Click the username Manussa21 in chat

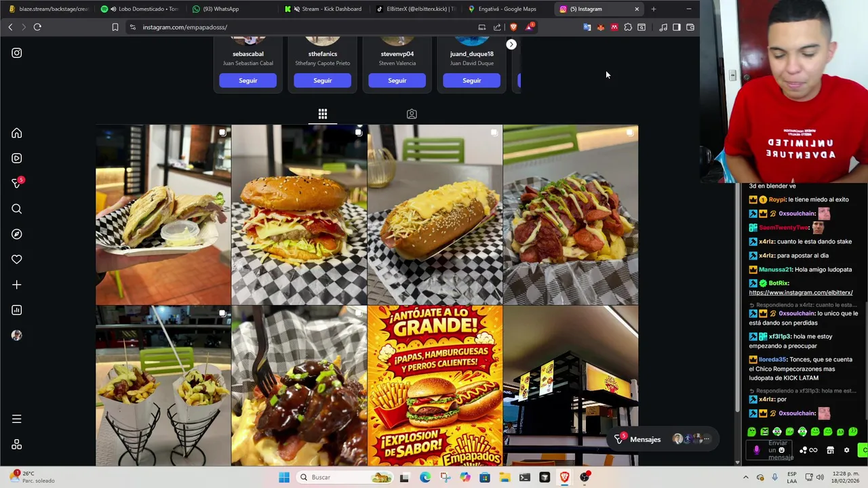tap(775, 270)
